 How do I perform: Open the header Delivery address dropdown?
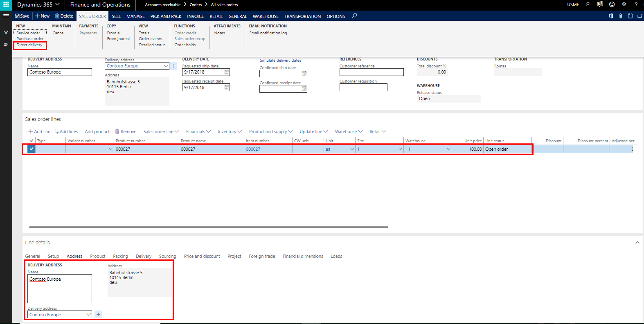coord(166,66)
